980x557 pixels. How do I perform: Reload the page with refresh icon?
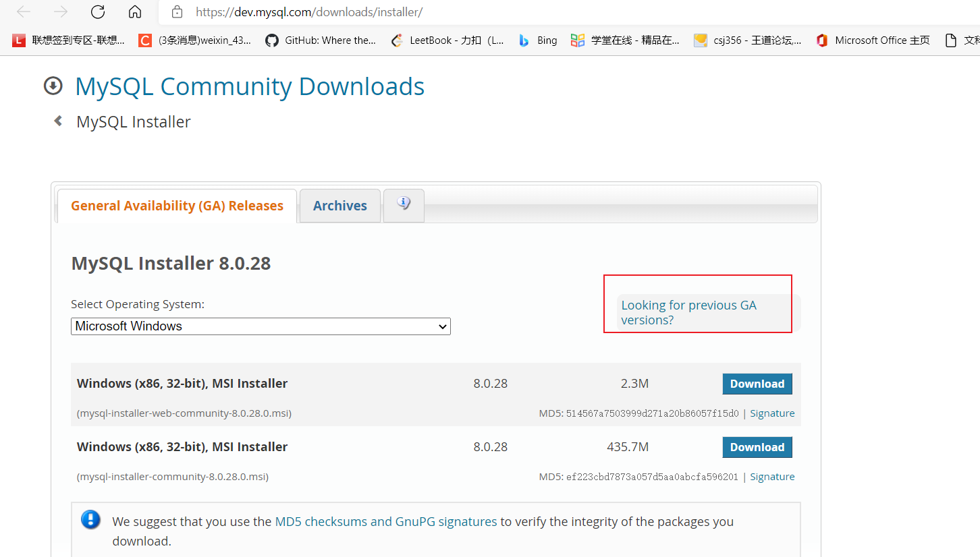(x=98, y=11)
